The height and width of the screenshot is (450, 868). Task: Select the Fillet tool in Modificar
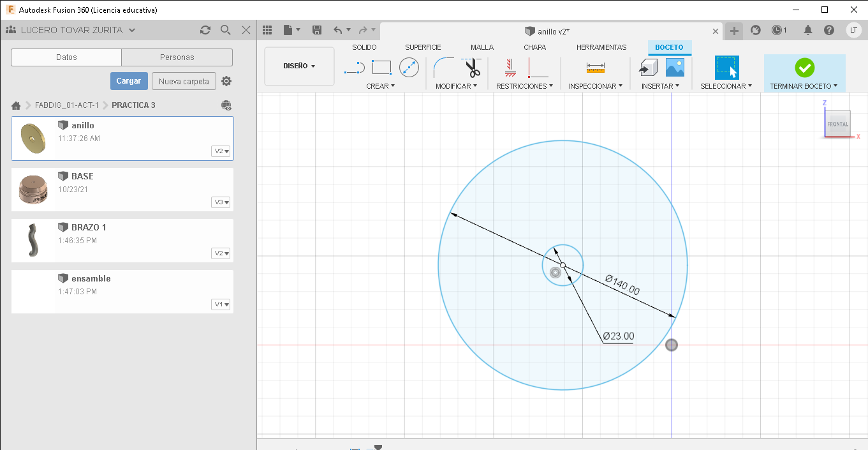(443, 67)
